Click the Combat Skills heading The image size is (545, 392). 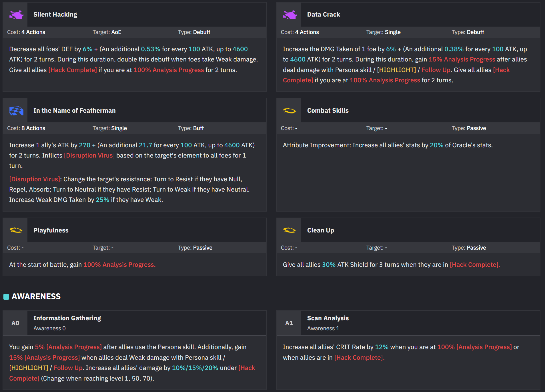coord(328,111)
